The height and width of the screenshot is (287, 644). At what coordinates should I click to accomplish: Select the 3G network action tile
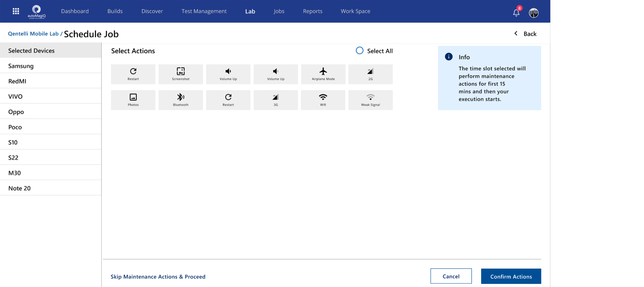coord(276,100)
